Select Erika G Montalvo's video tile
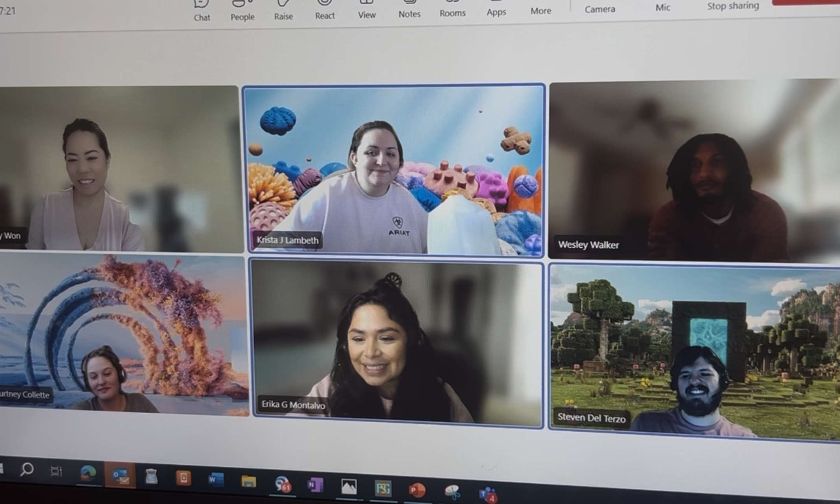The width and height of the screenshot is (840, 504). click(396, 342)
